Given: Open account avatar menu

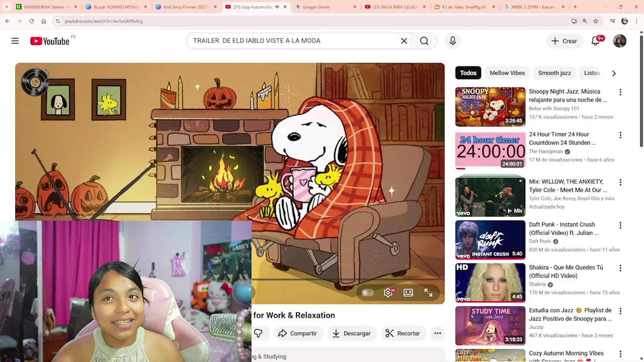Looking at the screenshot, I should 620,41.
